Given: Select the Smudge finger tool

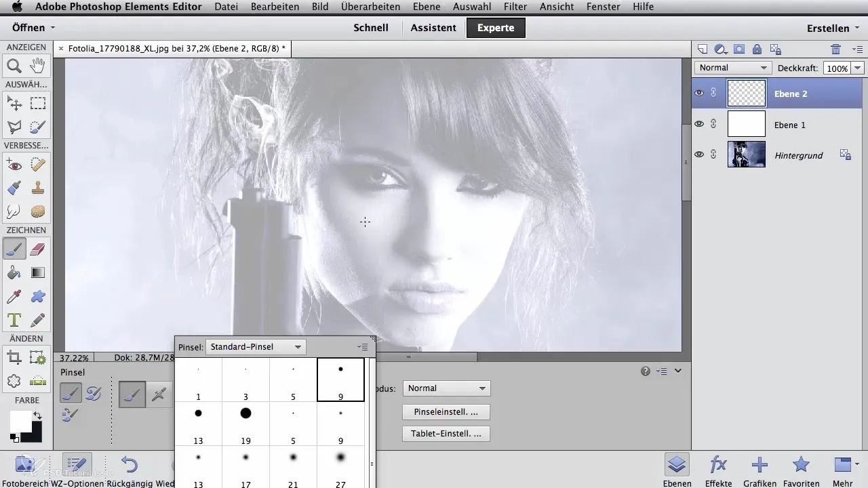Looking at the screenshot, I should 14,211.
